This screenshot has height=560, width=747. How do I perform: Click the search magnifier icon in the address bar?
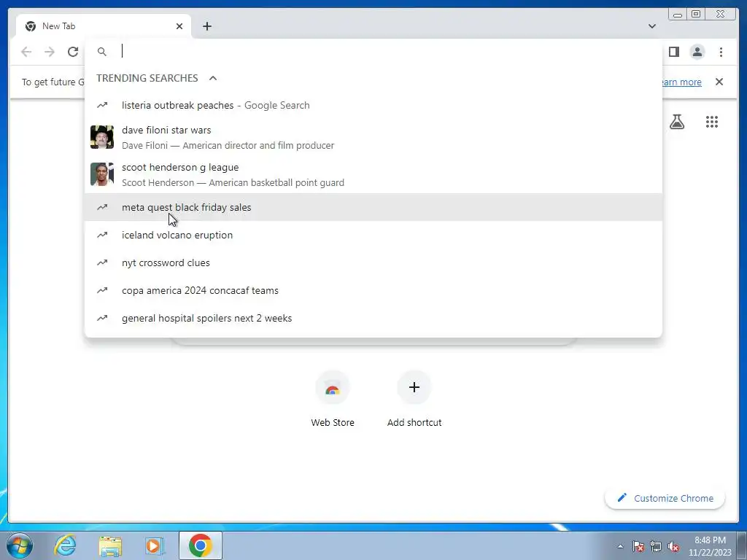click(x=102, y=52)
